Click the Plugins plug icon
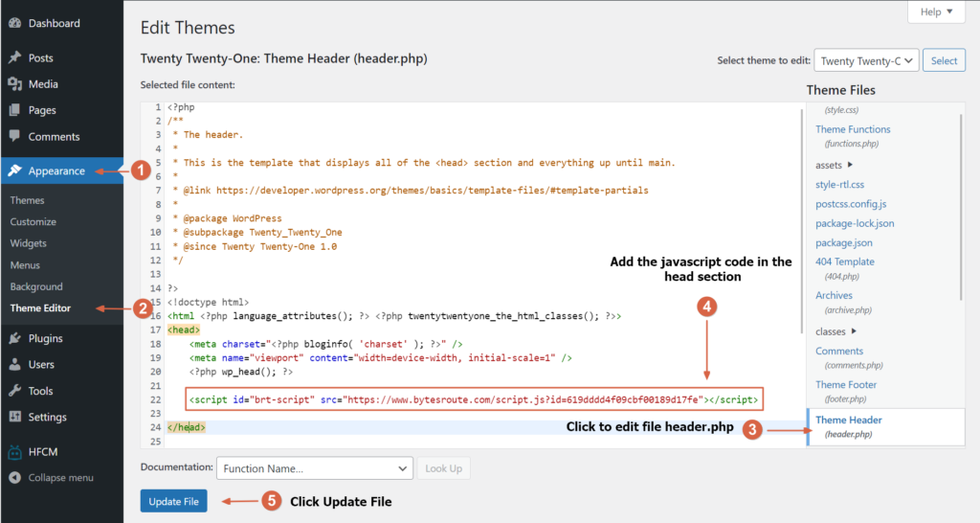 coord(15,338)
